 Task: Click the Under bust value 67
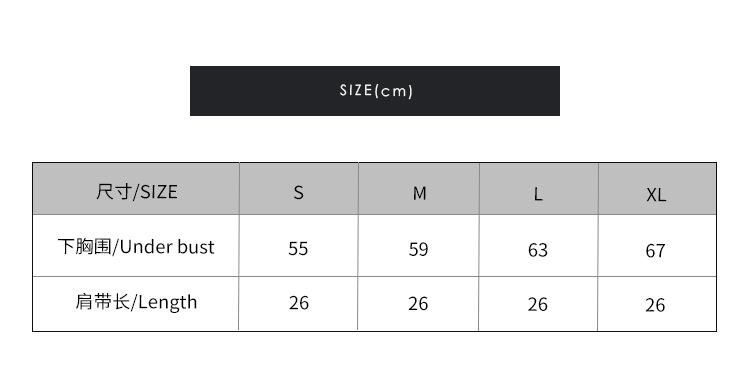point(655,251)
